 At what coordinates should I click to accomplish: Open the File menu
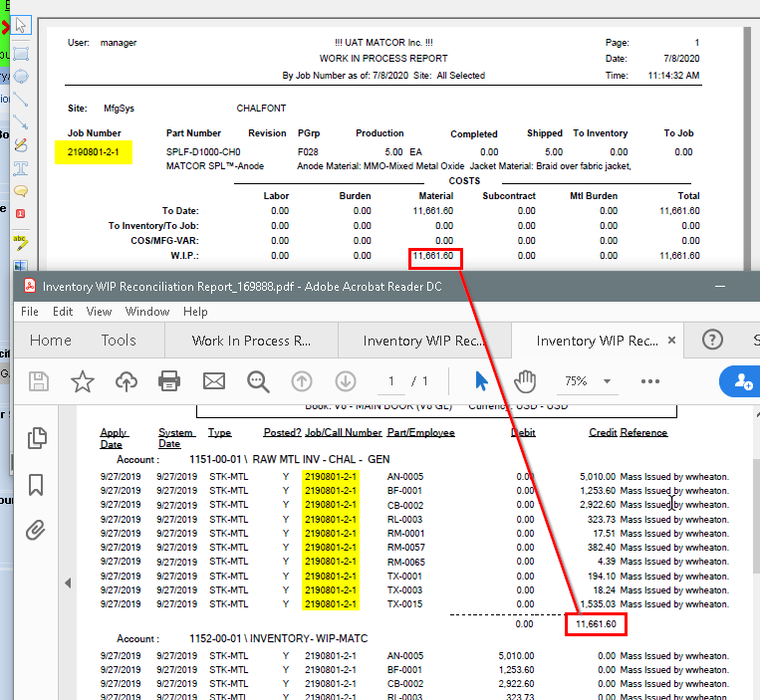coord(30,312)
